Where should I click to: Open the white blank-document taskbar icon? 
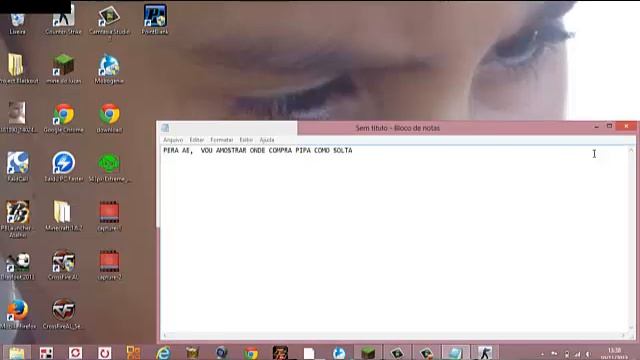coord(309,353)
